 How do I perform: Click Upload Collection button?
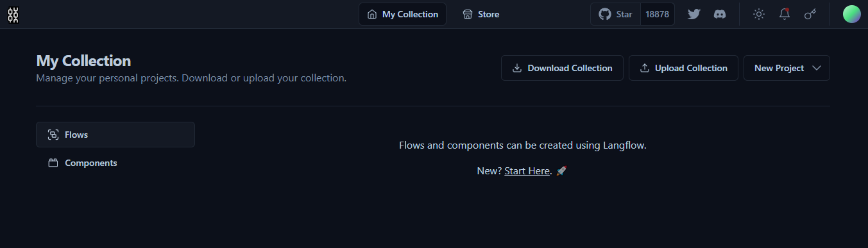coord(683,68)
